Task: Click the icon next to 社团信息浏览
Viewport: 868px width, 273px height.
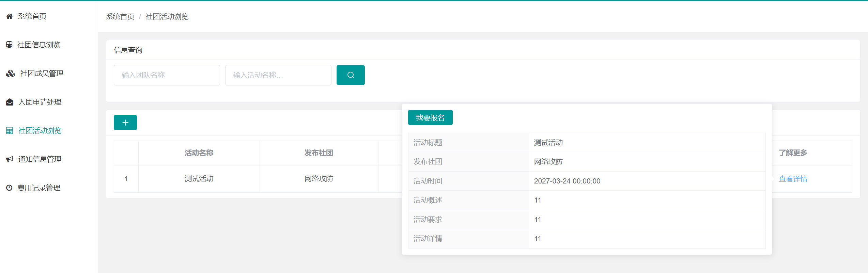Action: tap(9, 45)
